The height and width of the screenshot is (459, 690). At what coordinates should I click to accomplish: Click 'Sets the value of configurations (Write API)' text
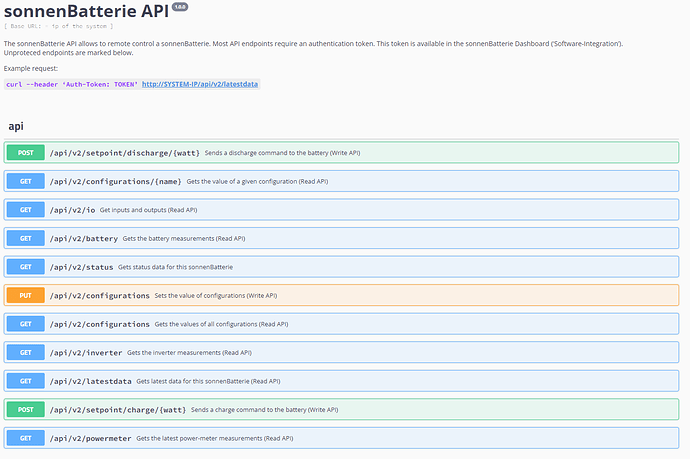pyautogui.click(x=216, y=296)
